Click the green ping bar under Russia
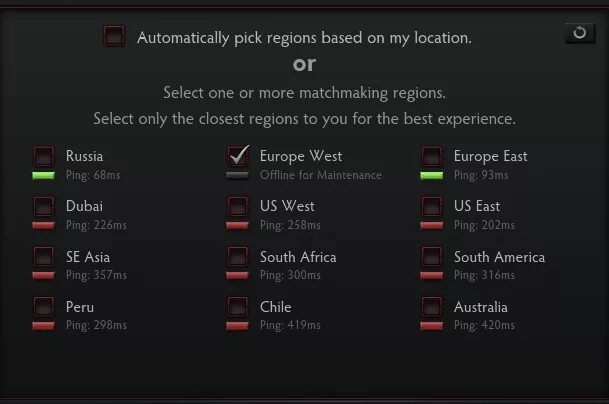Image resolution: width=609 pixels, height=404 pixels. pyautogui.click(x=44, y=176)
